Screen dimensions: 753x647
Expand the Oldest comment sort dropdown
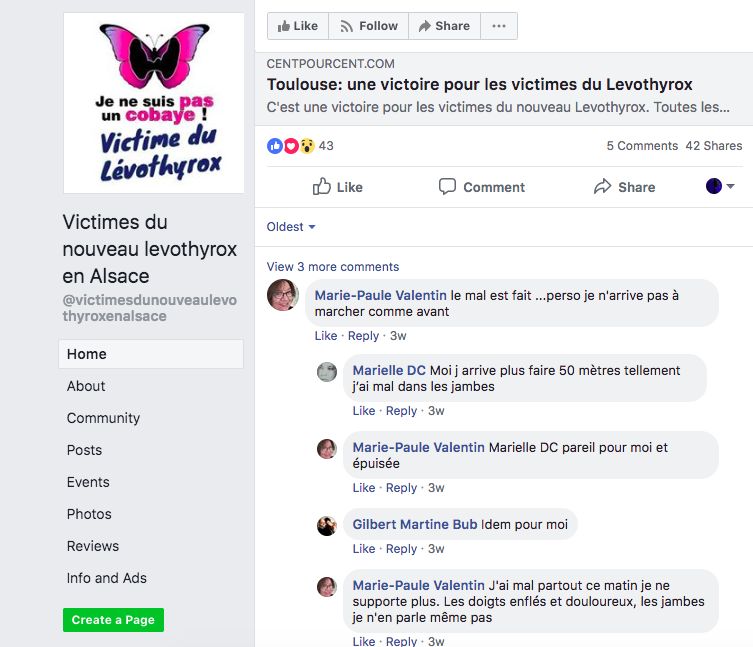click(x=291, y=227)
